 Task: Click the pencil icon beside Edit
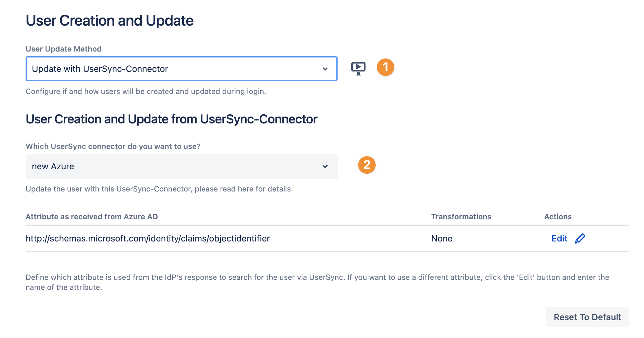click(x=580, y=239)
